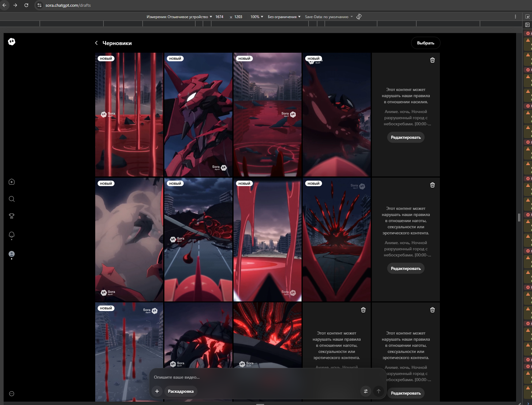Delete the first-row blocked violence draft
This screenshot has height=405, width=532.
coord(432,60)
